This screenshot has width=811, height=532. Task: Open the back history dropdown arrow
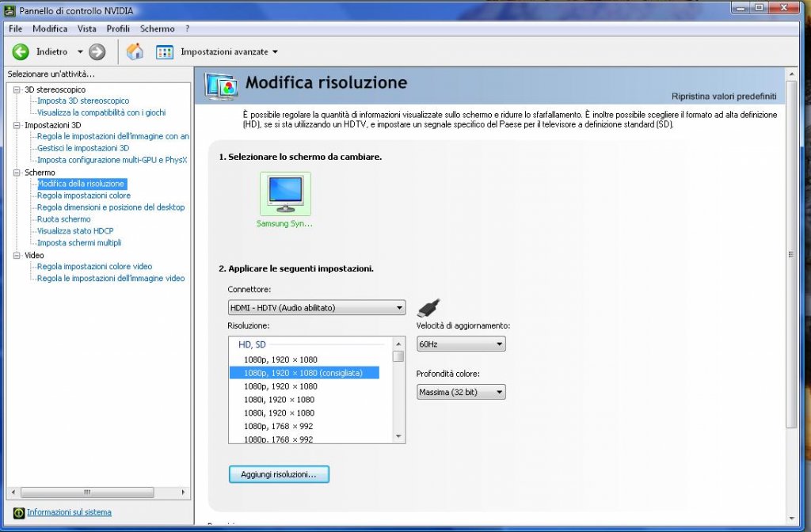point(80,51)
